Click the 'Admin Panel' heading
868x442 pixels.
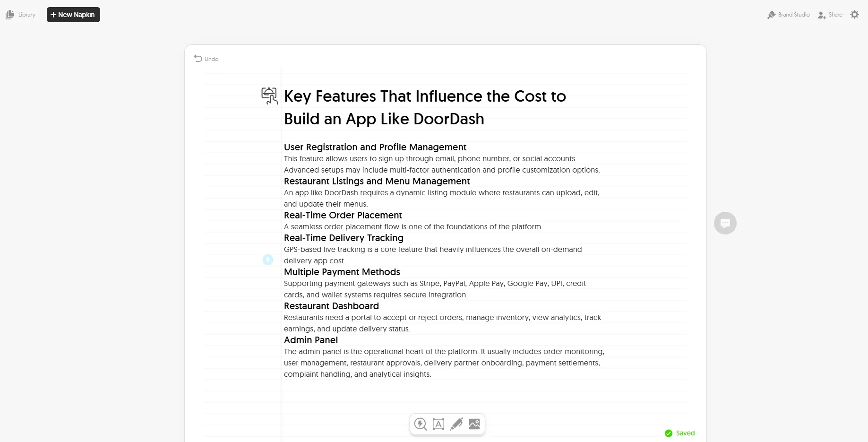coord(310,340)
